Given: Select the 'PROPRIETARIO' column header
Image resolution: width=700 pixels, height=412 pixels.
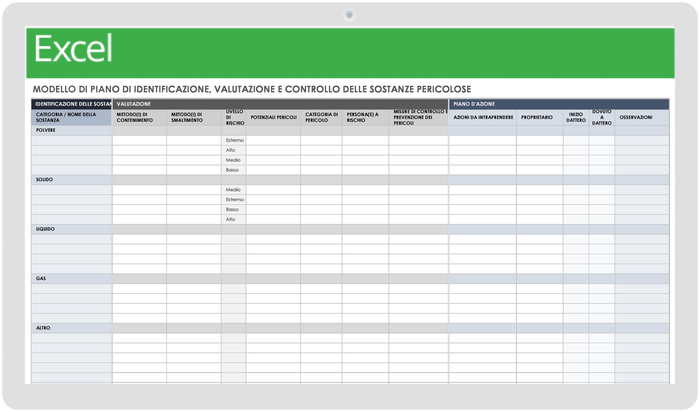Looking at the screenshot, I should click(540, 117).
